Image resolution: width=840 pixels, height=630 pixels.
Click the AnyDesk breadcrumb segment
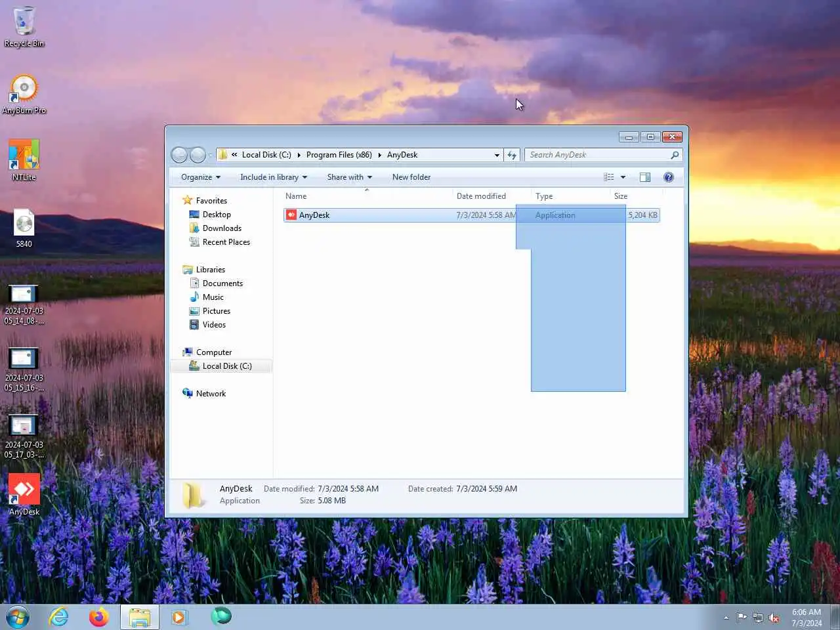pos(402,155)
